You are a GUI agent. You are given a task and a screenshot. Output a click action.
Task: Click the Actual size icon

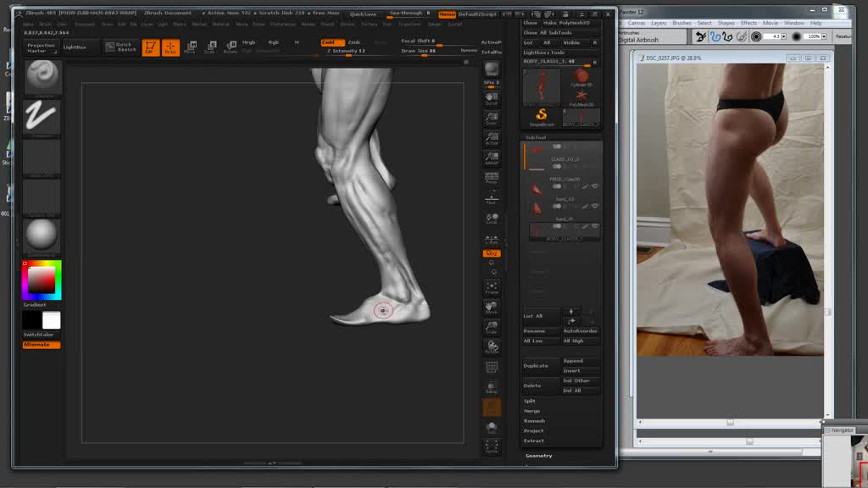pyautogui.click(x=492, y=138)
